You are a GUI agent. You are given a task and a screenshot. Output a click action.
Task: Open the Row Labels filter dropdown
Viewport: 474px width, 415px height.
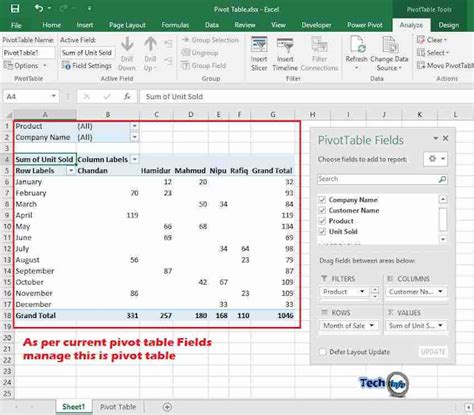(x=71, y=171)
